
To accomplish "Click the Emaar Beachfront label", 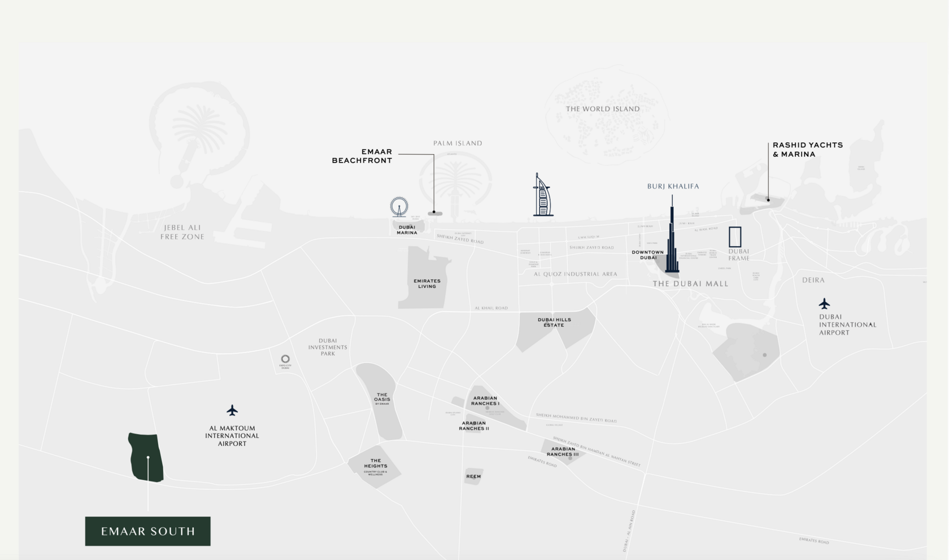I will (x=362, y=156).
